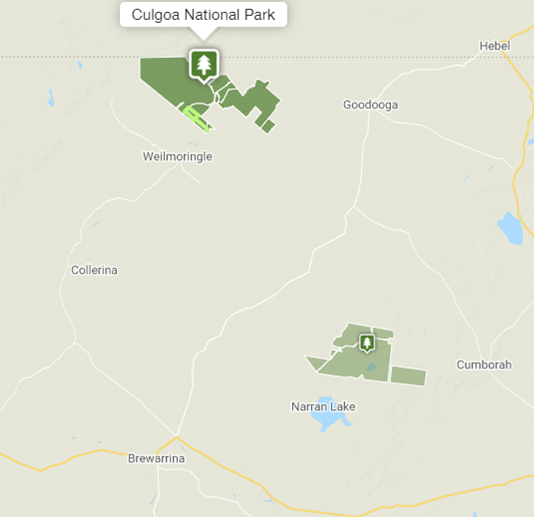Viewport: 534px width, 517px height.
Task: Click the Goodooga town label
Action: (x=370, y=105)
